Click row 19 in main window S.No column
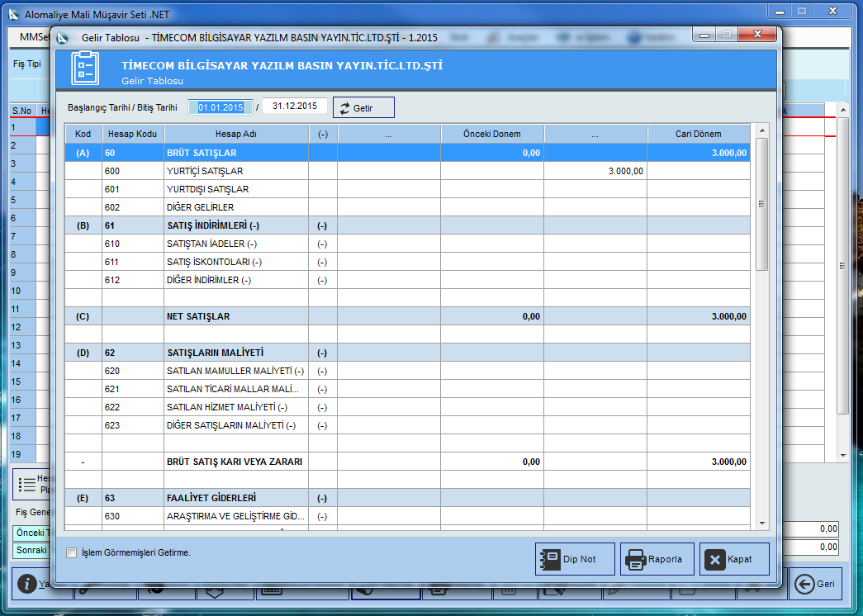Viewport: 863px width, 616px height. pyautogui.click(x=22, y=455)
